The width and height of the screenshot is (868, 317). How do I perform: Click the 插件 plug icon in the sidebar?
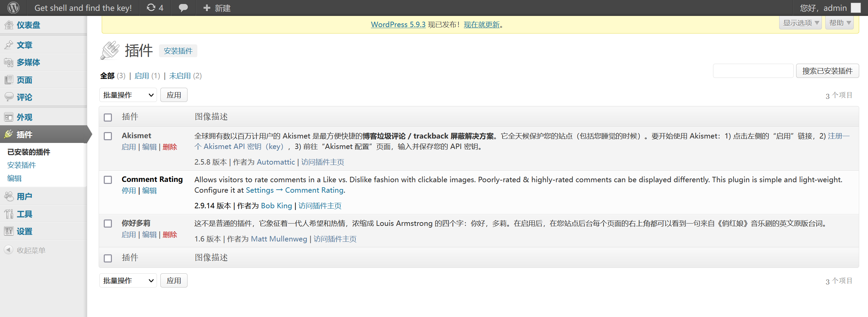coord(9,134)
